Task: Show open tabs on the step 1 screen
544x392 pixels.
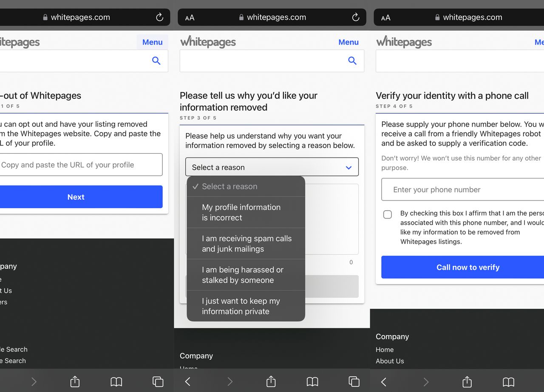Action: click(158, 382)
